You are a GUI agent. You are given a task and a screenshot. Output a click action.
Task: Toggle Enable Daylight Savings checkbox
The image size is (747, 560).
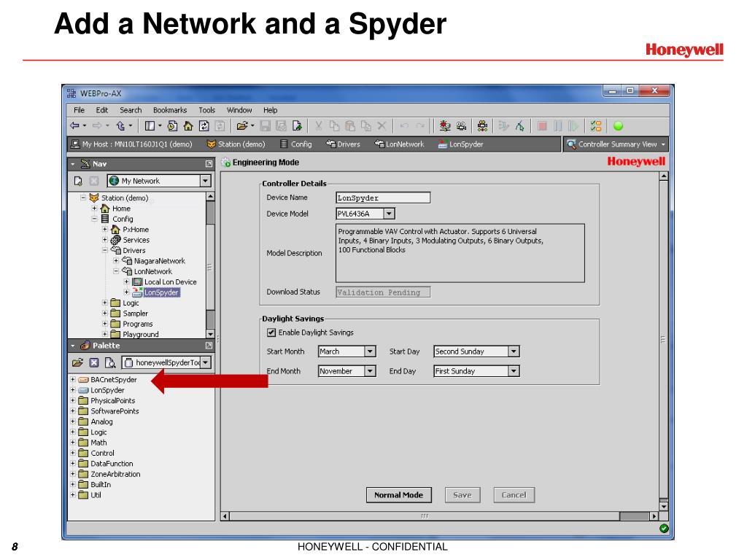tap(271, 332)
